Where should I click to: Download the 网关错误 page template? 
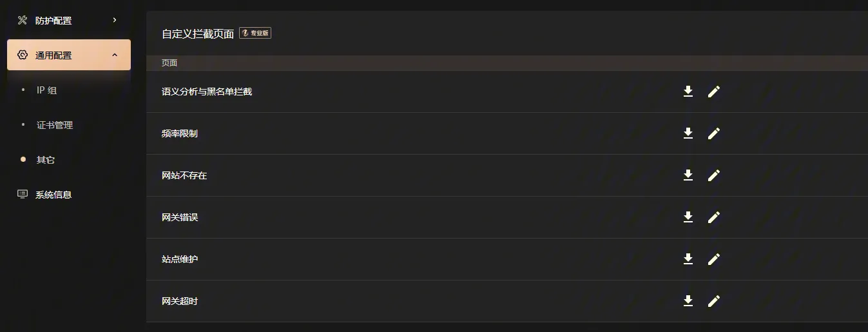688,217
